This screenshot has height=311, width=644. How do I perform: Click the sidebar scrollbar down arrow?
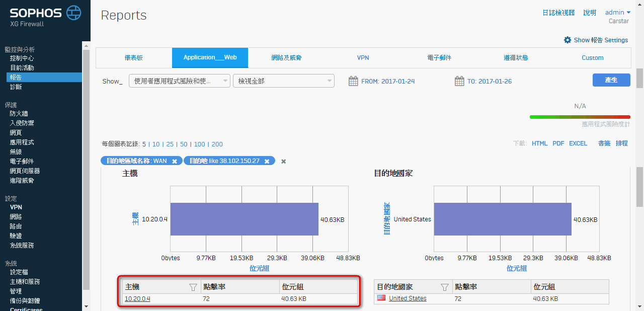(x=86, y=306)
